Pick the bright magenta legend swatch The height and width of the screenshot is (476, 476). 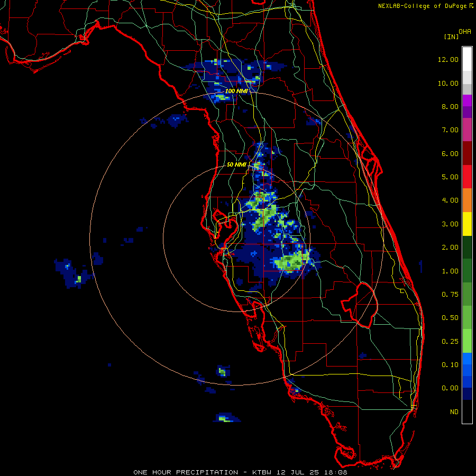pos(467,100)
